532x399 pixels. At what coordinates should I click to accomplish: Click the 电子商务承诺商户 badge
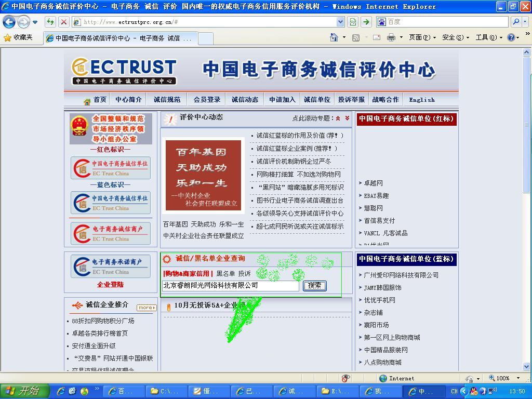coord(111,267)
